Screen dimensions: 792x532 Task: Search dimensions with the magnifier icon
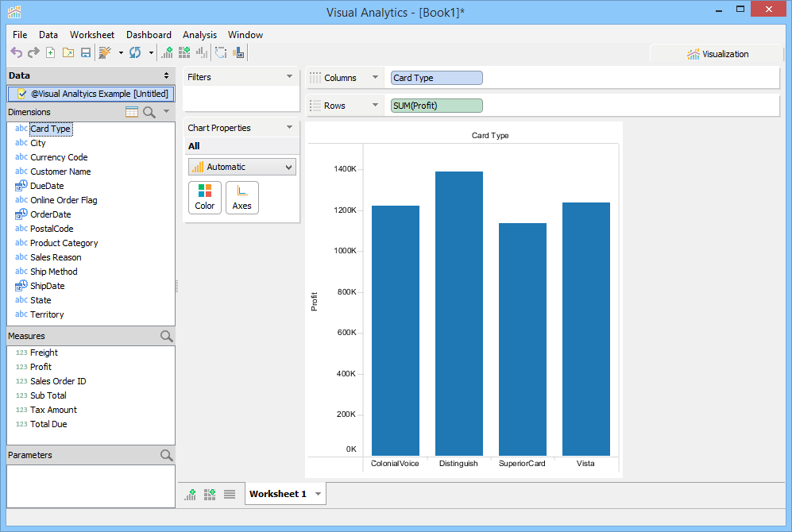(149, 112)
